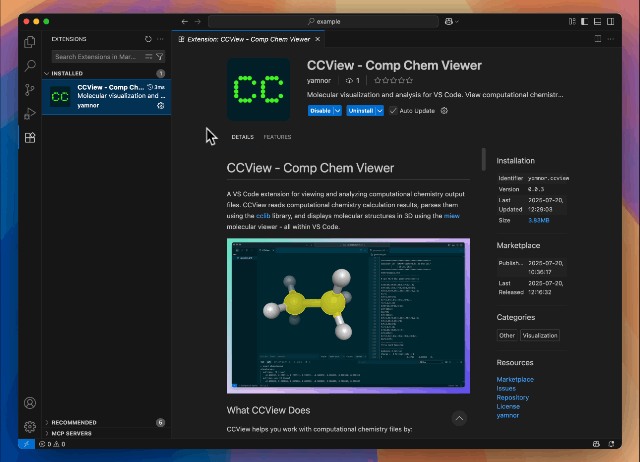Open Extensions panel more actions menu
640x462 pixels.
point(160,39)
